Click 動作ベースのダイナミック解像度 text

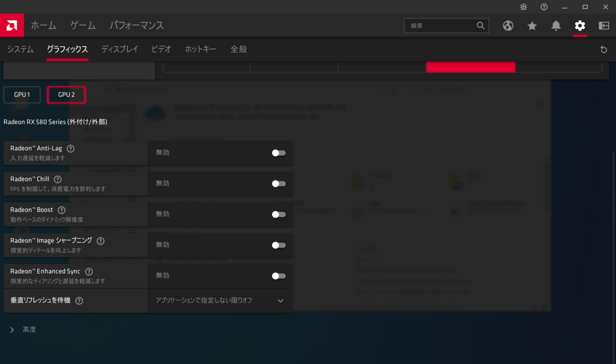pos(47,220)
